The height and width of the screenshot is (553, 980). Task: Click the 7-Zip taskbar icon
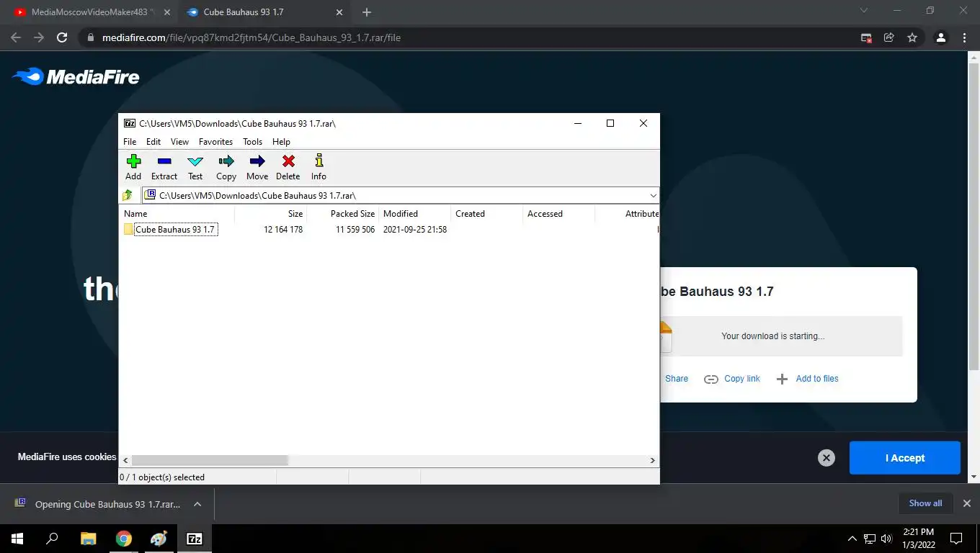[195, 539]
